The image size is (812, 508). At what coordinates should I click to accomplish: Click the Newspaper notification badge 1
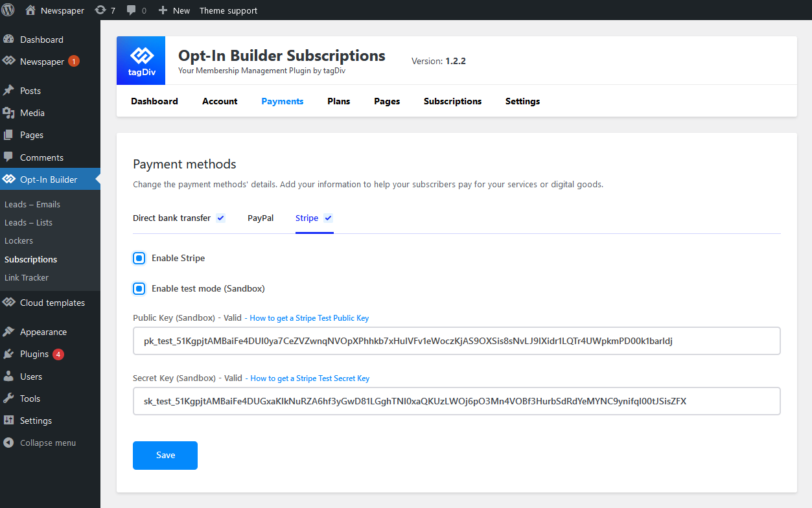click(74, 62)
